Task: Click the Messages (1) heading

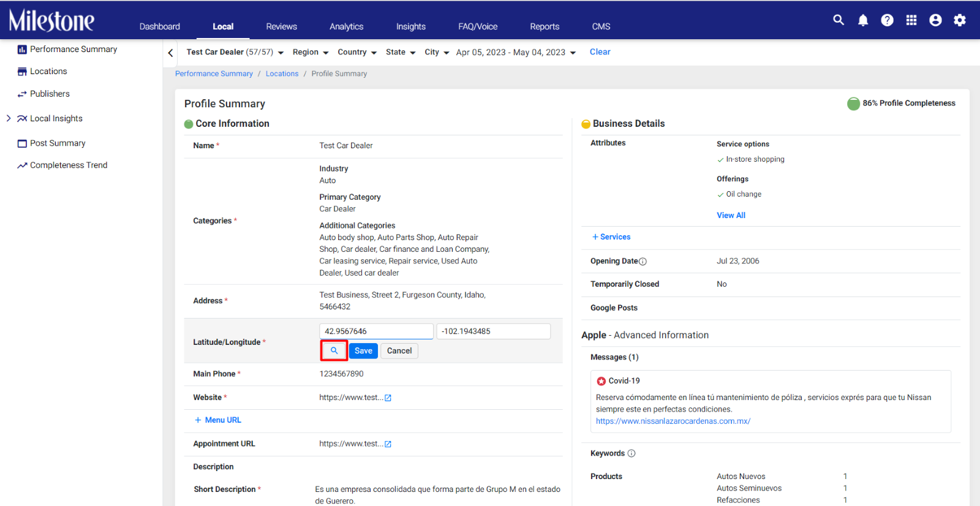Action: 614,358
